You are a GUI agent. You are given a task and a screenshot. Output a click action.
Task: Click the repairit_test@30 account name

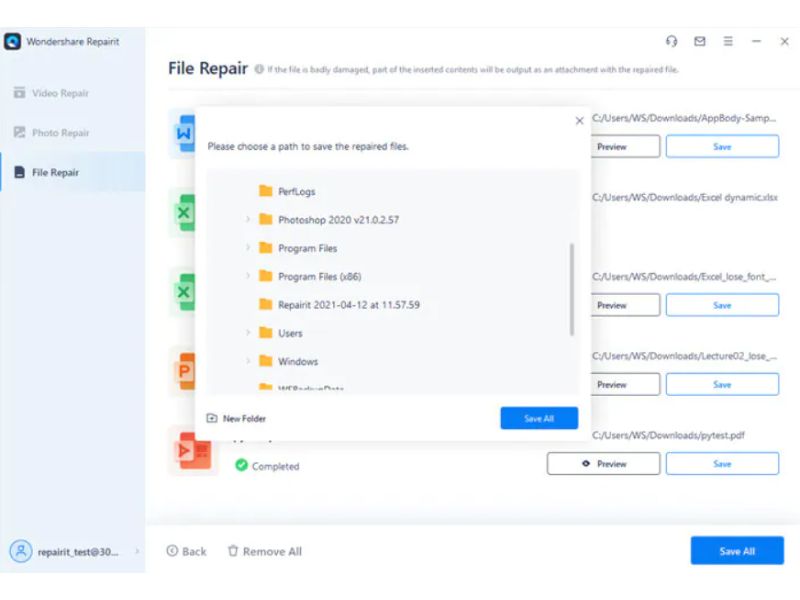tap(78, 552)
